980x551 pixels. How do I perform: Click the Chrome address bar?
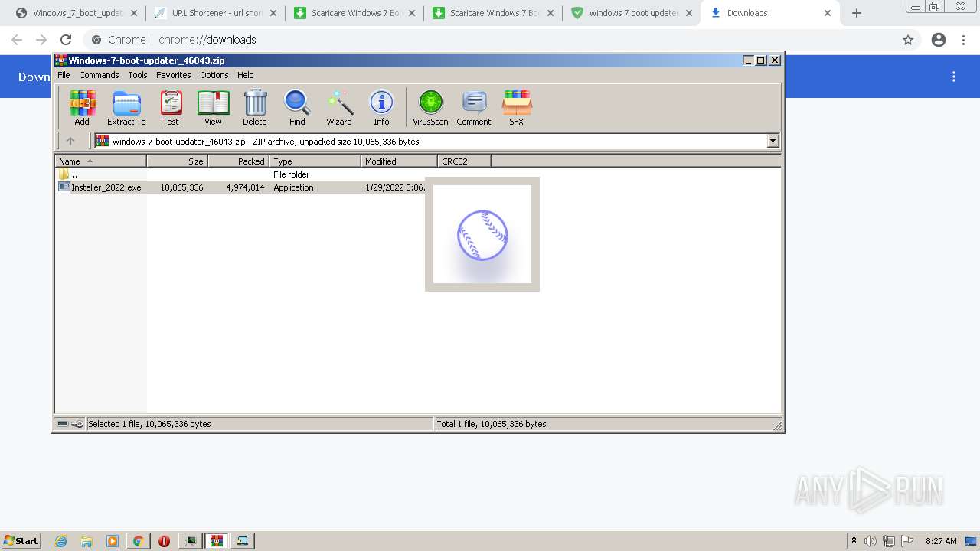click(490, 40)
